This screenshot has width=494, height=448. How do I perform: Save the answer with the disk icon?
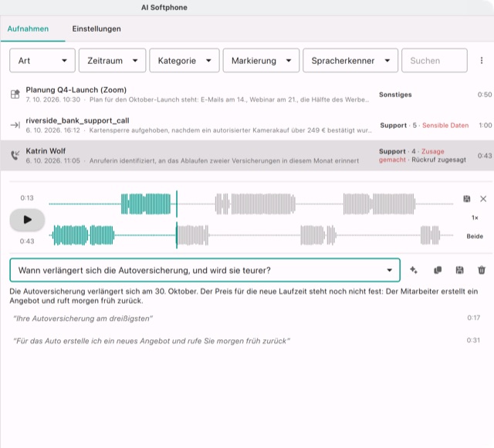[460, 270]
